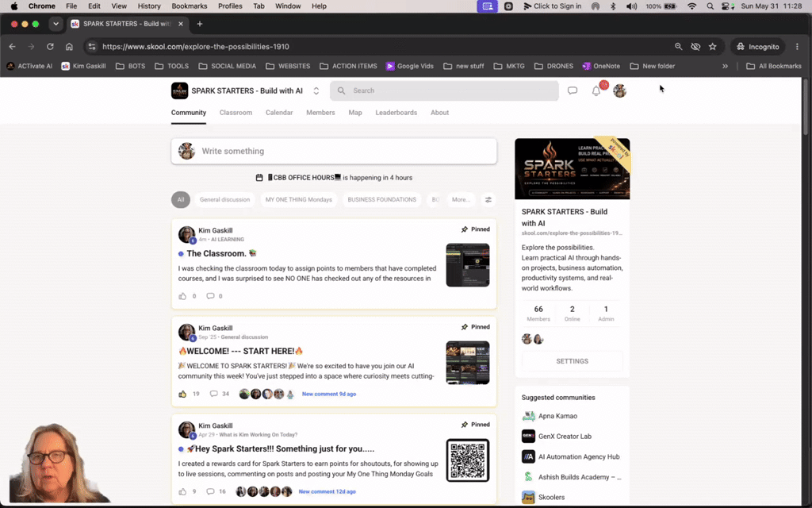
Task: Open the volume control in menu bar
Action: click(x=631, y=6)
